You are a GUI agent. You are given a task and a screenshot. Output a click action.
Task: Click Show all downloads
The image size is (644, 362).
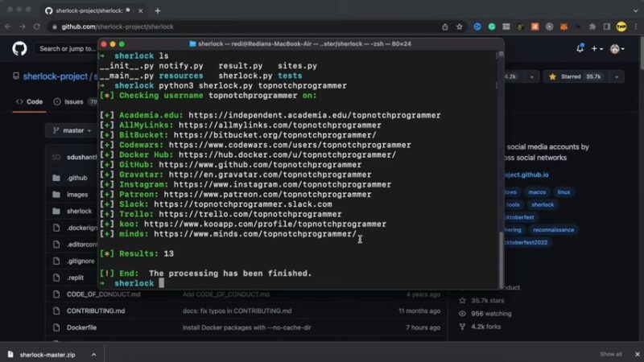[611, 354]
